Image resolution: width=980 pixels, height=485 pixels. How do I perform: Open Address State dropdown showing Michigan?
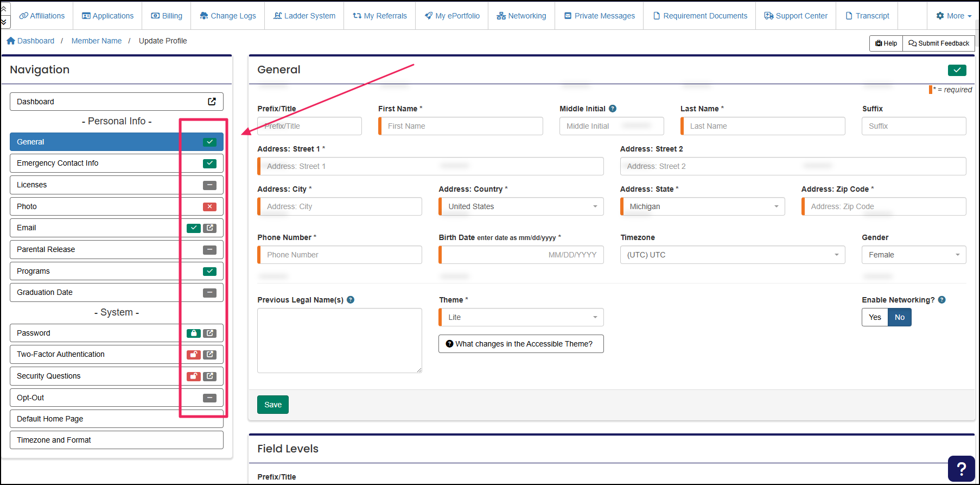pyautogui.click(x=703, y=206)
